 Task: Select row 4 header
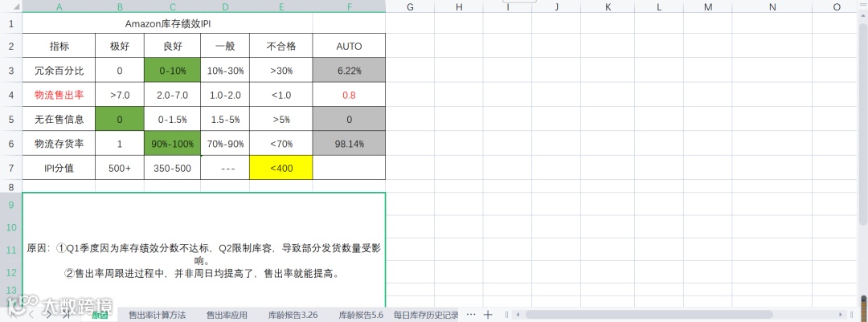(x=11, y=96)
